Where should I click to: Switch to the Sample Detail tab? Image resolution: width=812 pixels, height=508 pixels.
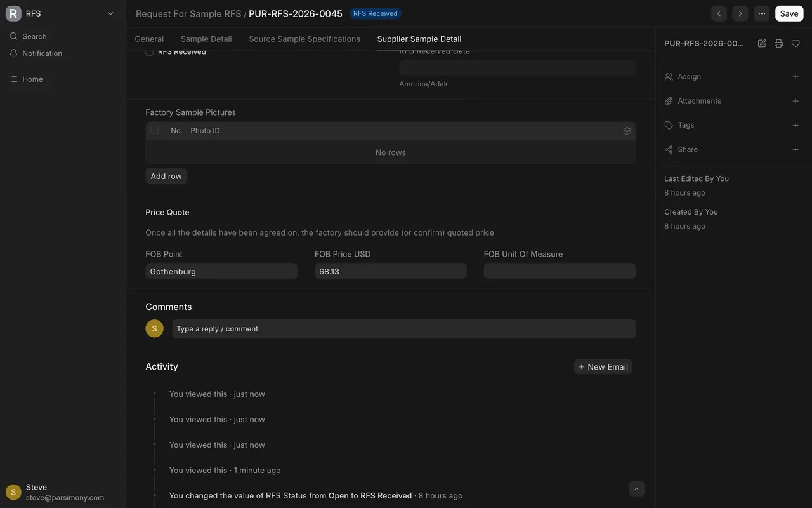206,39
